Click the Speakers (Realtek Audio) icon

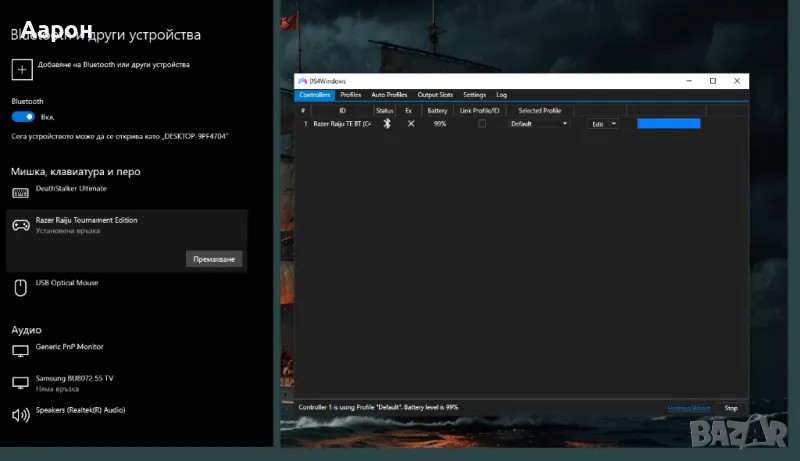click(x=20, y=414)
